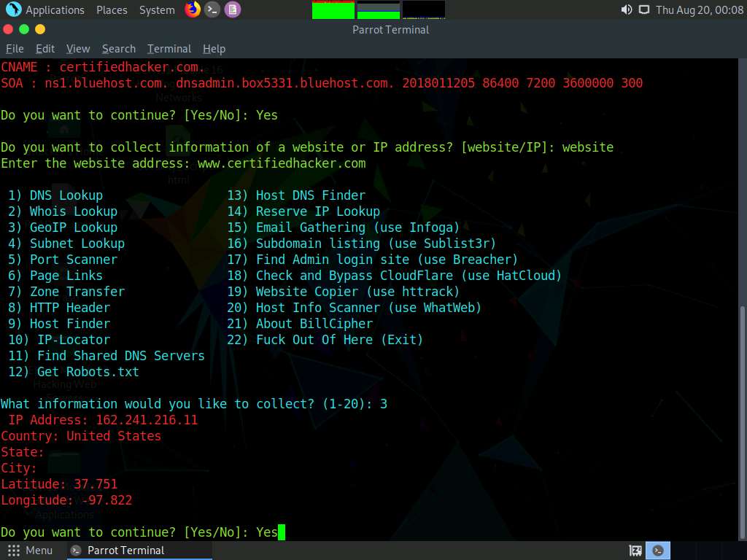Image resolution: width=747 pixels, height=560 pixels.
Task: Click the green CPU system monitor graph
Action: tap(333, 10)
